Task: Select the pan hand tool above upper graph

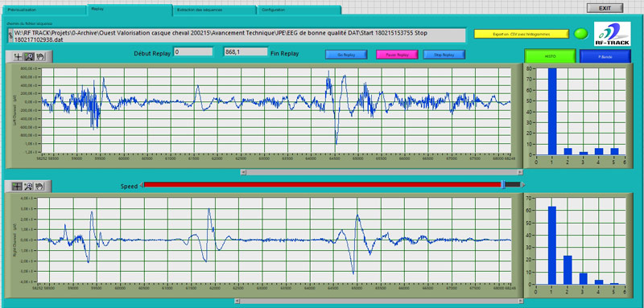Action: click(39, 57)
